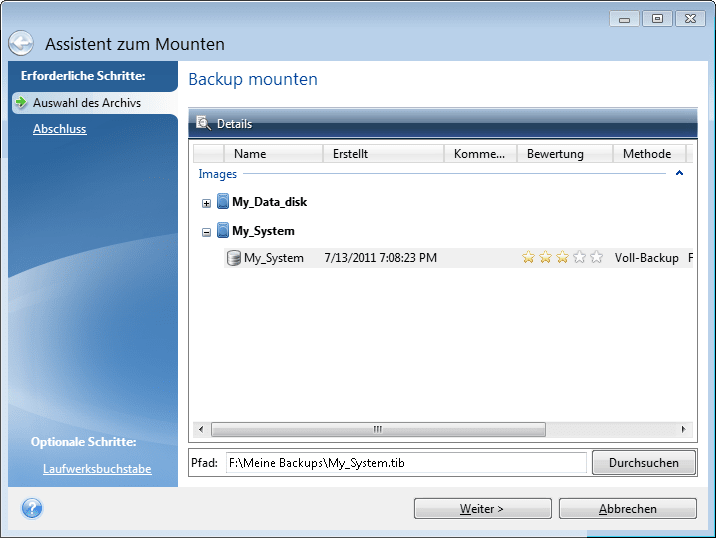
Task: Click the Details magnifier icon
Action: (204, 124)
